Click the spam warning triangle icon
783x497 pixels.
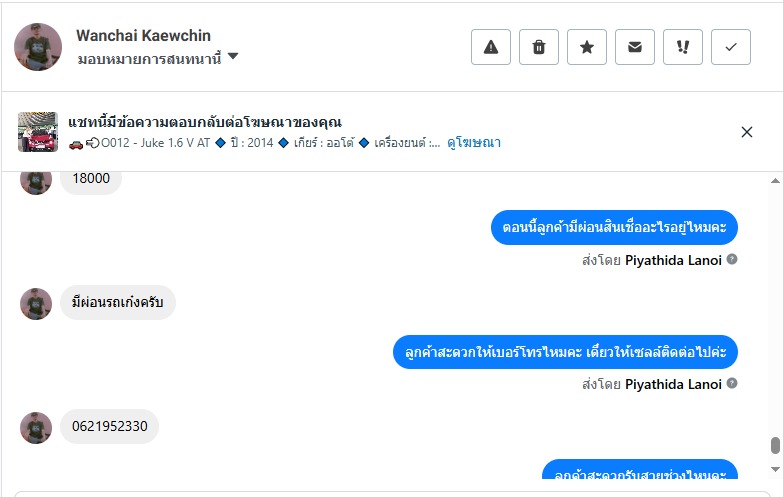click(491, 47)
